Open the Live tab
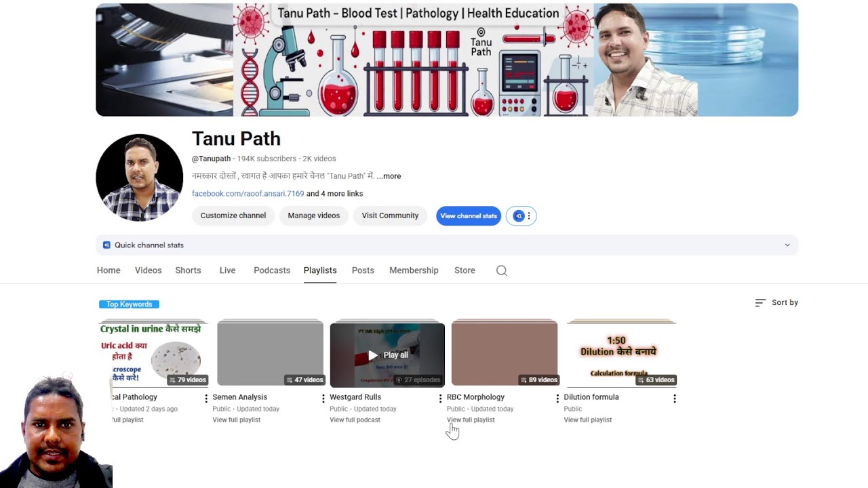Viewport: 868px width, 488px height. click(x=227, y=270)
